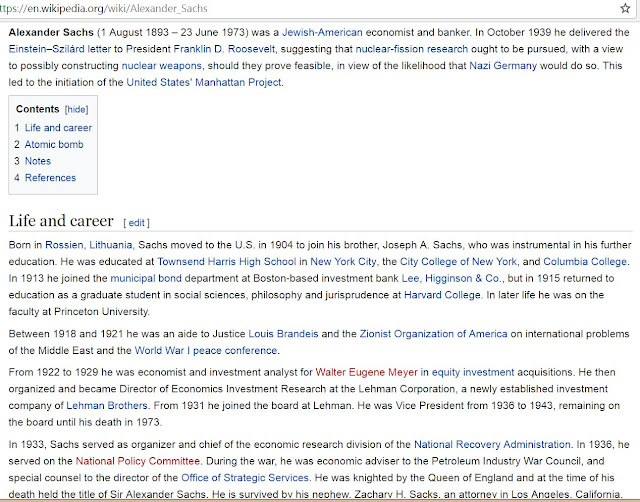Open the Lee, Higginson & Co. link

pos(451,279)
